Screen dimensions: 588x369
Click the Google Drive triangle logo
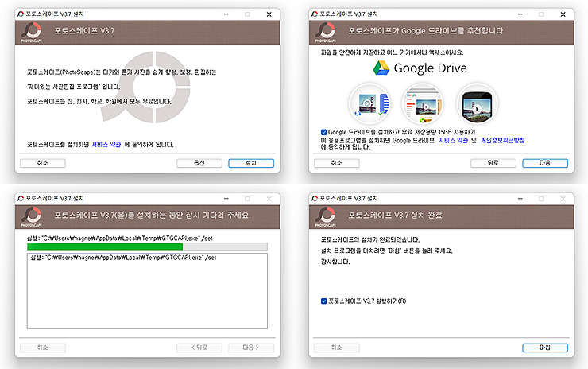[x=381, y=68]
